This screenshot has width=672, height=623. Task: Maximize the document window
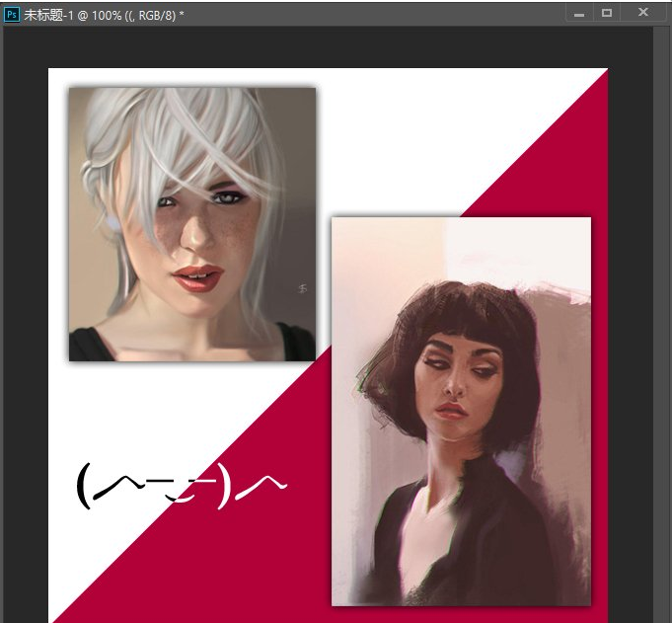[x=607, y=13]
